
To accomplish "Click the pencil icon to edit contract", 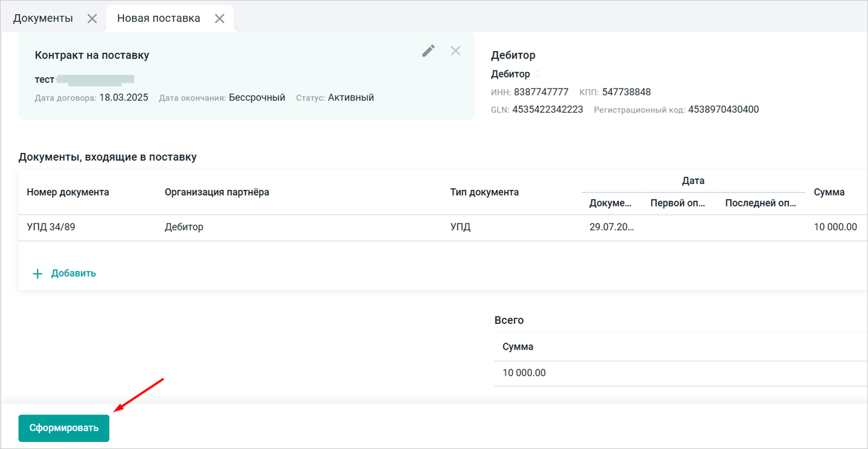I will tap(428, 51).
